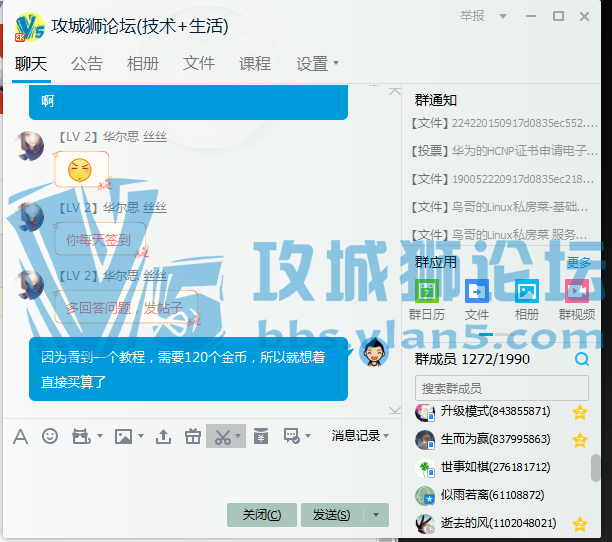The height and width of the screenshot is (542, 612).
Task: Click the red packet money icon
Action: [x=261, y=436]
